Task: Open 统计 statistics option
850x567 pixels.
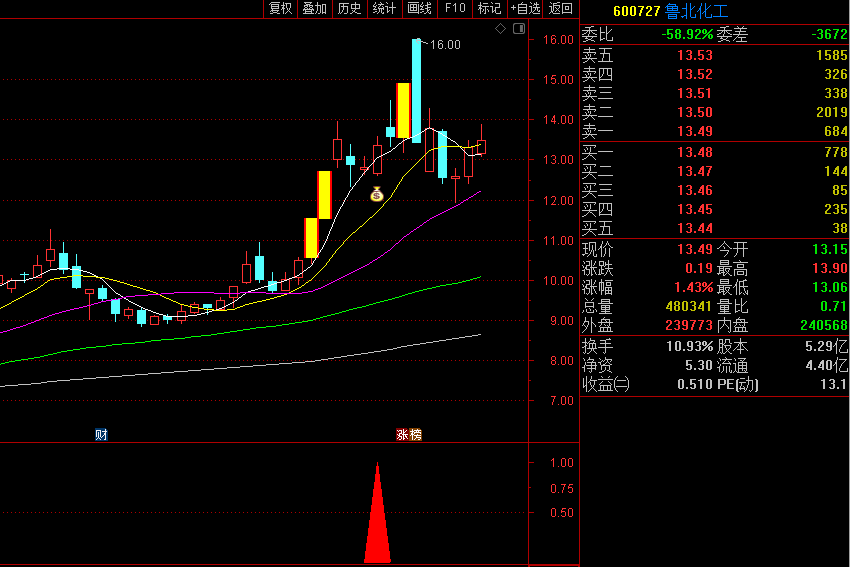Action: click(384, 8)
